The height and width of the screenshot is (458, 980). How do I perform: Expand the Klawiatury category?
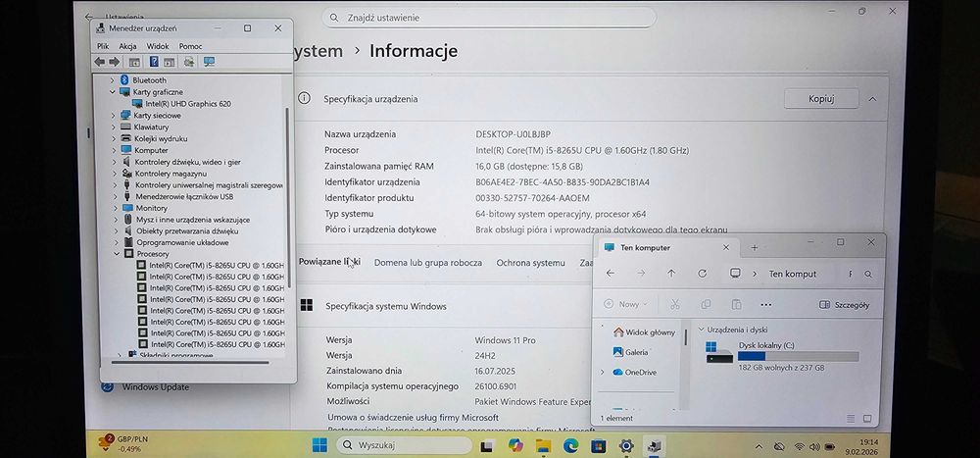(114, 127)
